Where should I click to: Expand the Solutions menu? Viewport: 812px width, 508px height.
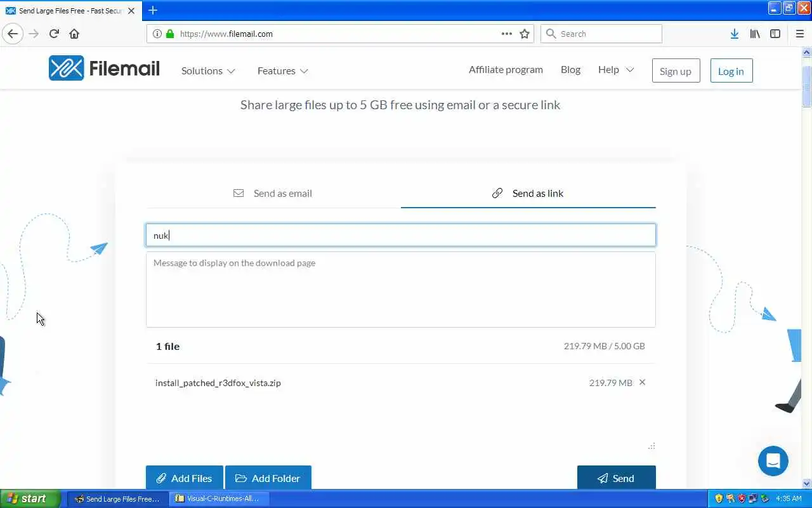click(x=208, y=70)
